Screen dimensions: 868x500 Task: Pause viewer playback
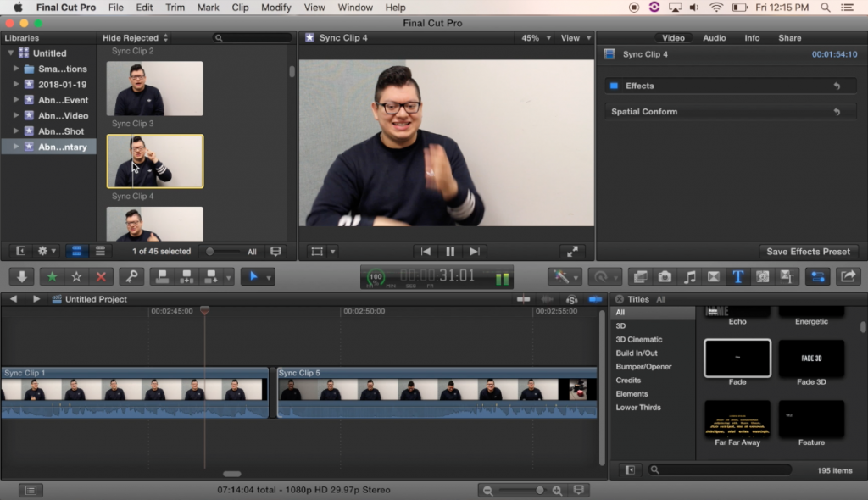pos(450,252)
